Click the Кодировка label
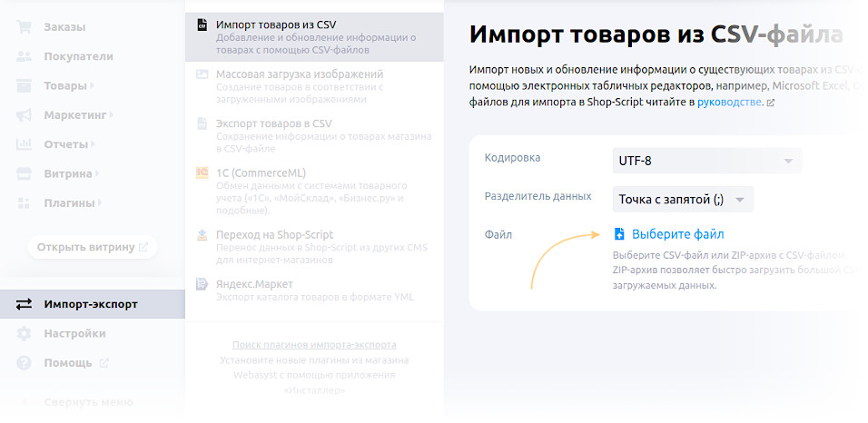This screenshot has height=423, width=868. click(513, 158)
